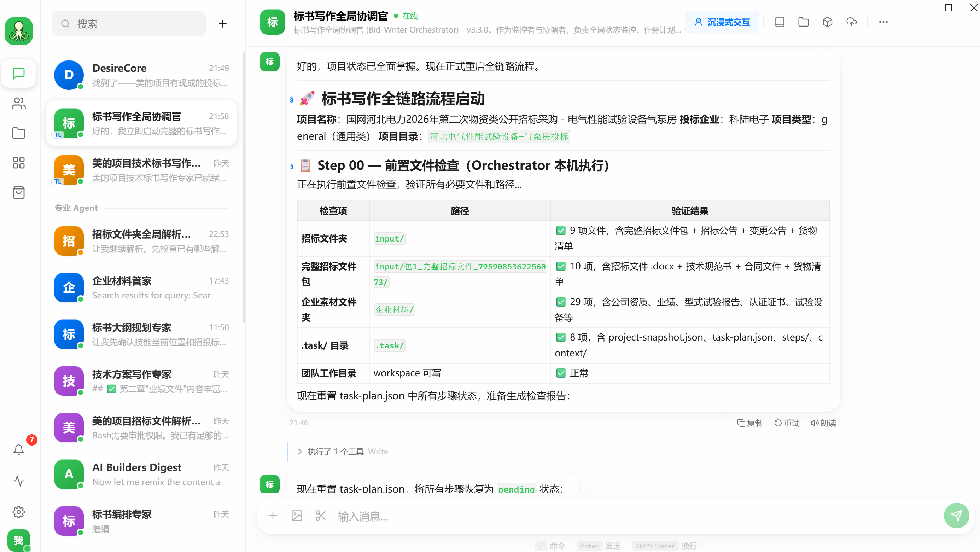Screen dimensions: 980x552
Task: Collapse the 专业 Agent section header
Action: pyautogui.click(x=76, y=208)
